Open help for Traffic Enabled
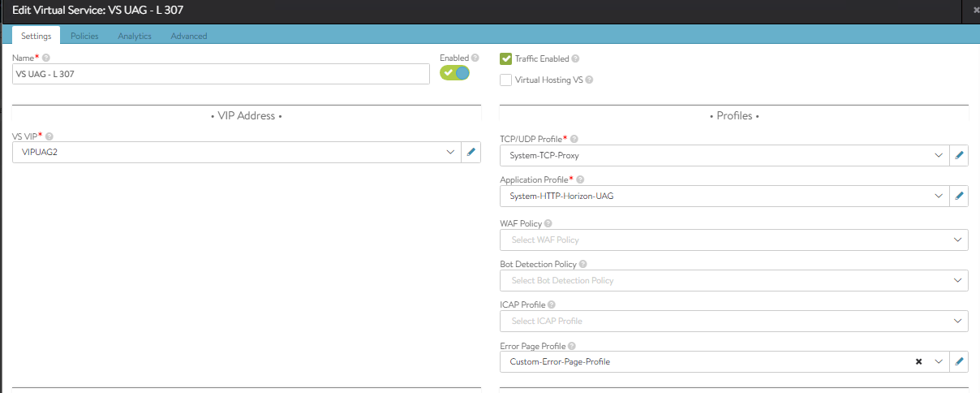This screenshot has height=393, width=980. (x=575, y=58)
